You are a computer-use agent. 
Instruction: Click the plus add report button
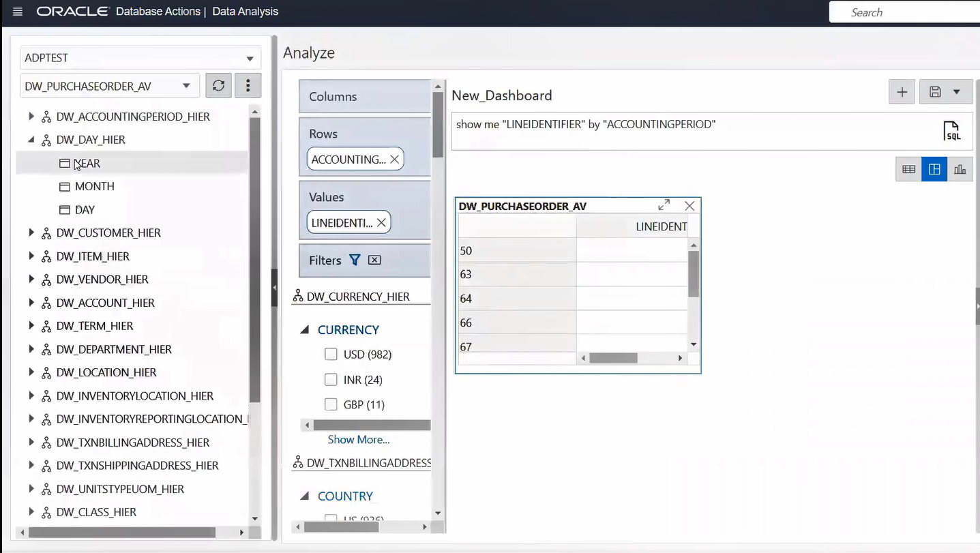(902, 92)
